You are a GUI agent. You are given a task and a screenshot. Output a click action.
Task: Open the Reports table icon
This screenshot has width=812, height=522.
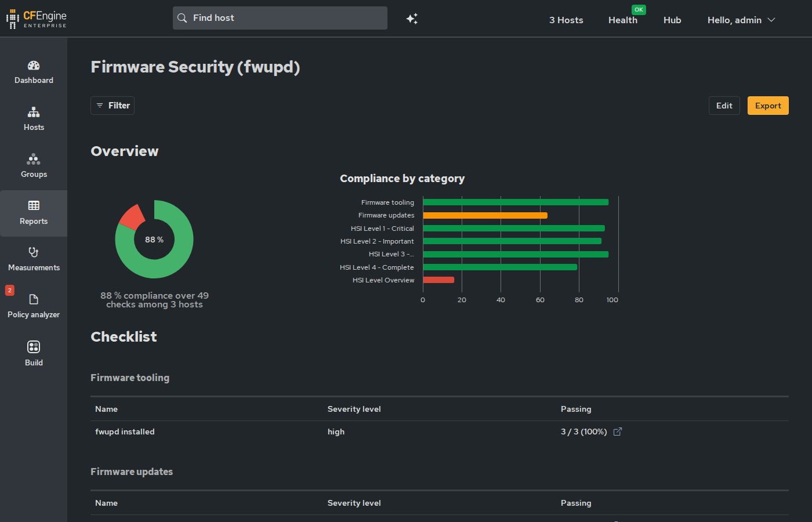click(x=34, y=205)
